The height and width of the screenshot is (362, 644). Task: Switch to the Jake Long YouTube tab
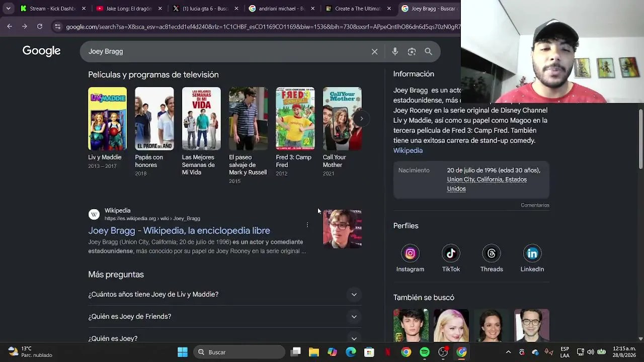click(129, 9)
